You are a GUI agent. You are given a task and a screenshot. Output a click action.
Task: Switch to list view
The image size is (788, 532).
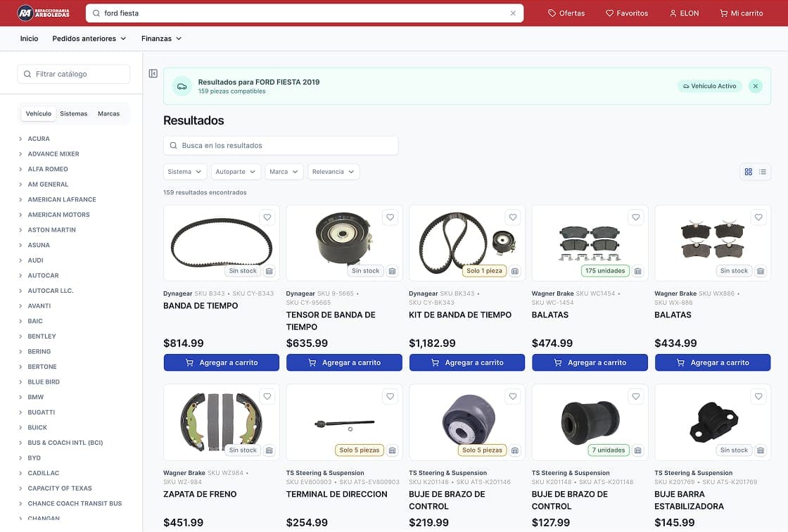(763, 172)
